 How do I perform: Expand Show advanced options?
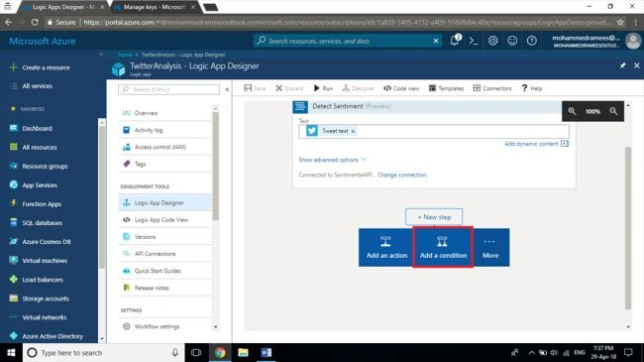tap(332, 160)
